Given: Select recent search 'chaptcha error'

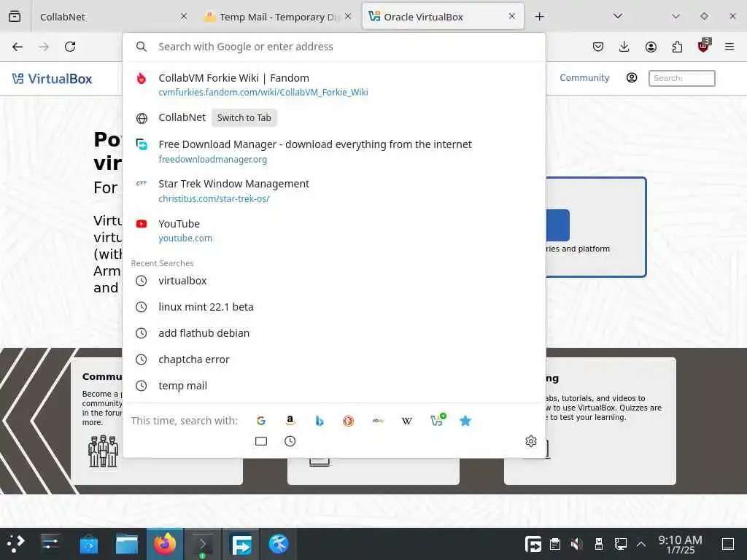Looking at the screenshot, I should click(x=334, y=359).
